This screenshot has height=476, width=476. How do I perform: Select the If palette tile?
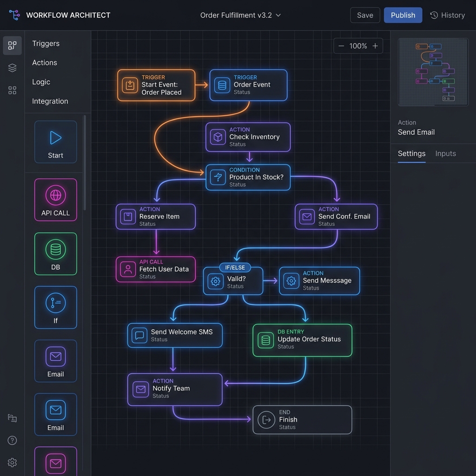(x=56, y=307)
